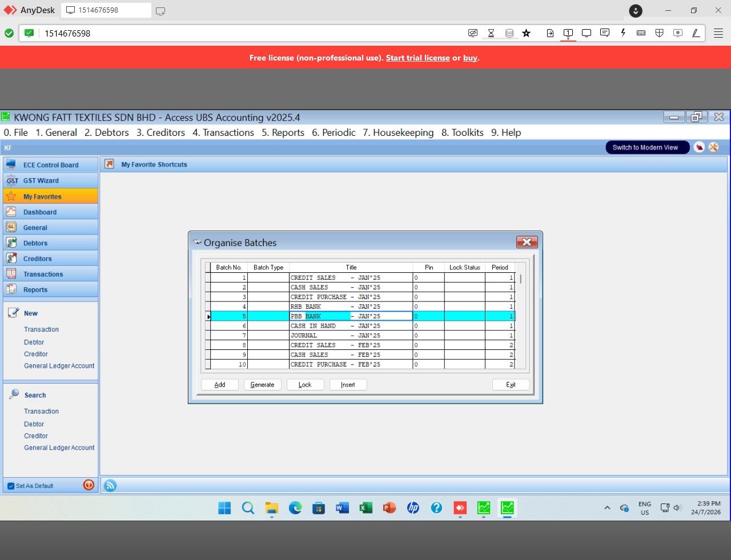Open the ECE Control Board panel
This screenshot has width=731, height=560.
click(51, 165)
